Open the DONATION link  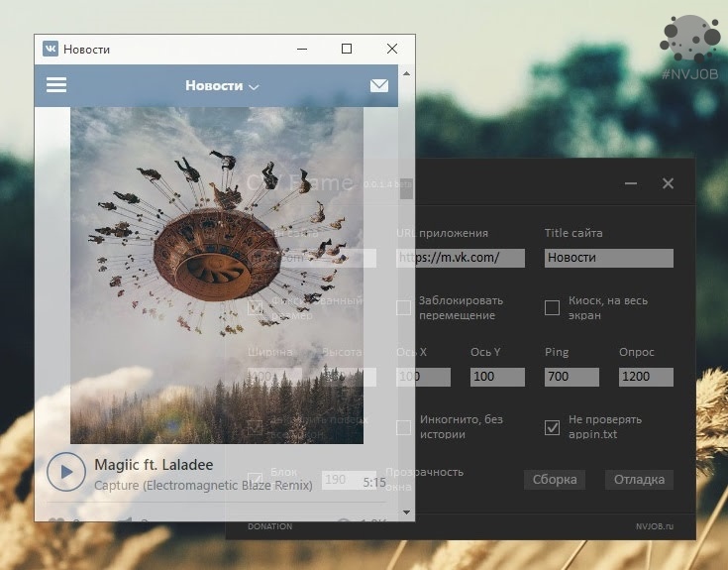[269, 526]
